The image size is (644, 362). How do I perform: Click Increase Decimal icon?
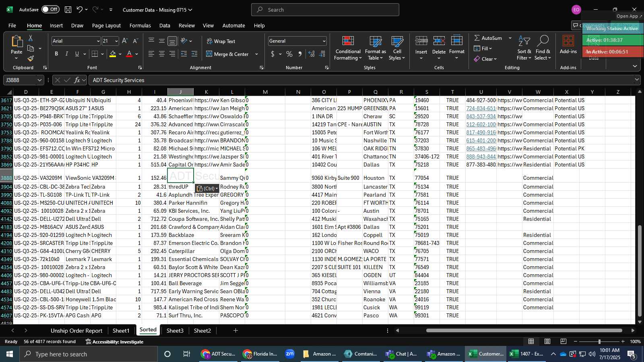312,54
